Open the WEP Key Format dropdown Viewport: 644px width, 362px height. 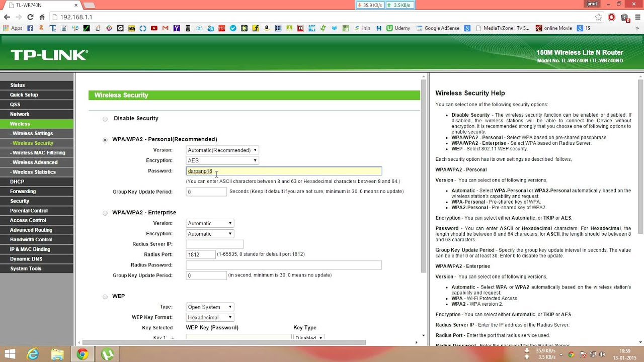pyautogui.click(x=210, y=317)
